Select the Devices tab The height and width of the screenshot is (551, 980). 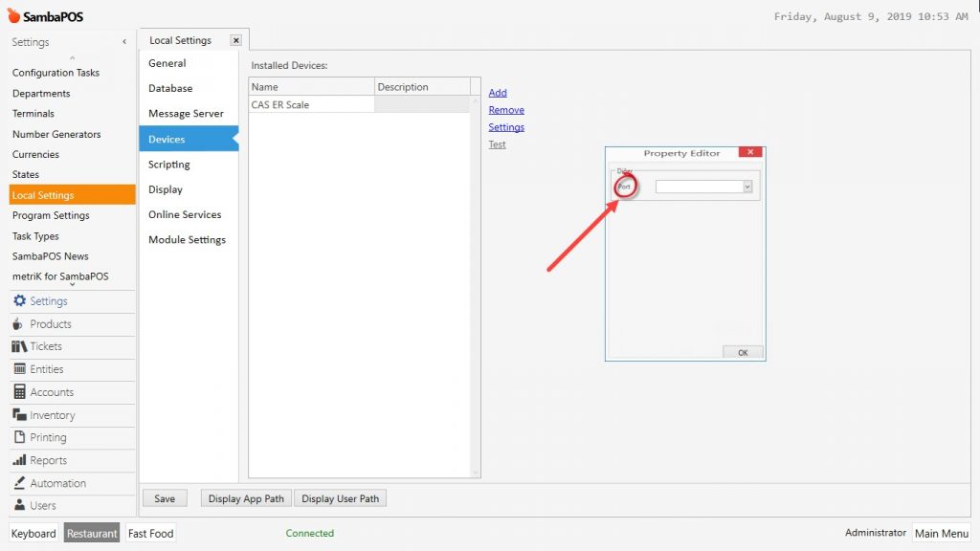189,139
